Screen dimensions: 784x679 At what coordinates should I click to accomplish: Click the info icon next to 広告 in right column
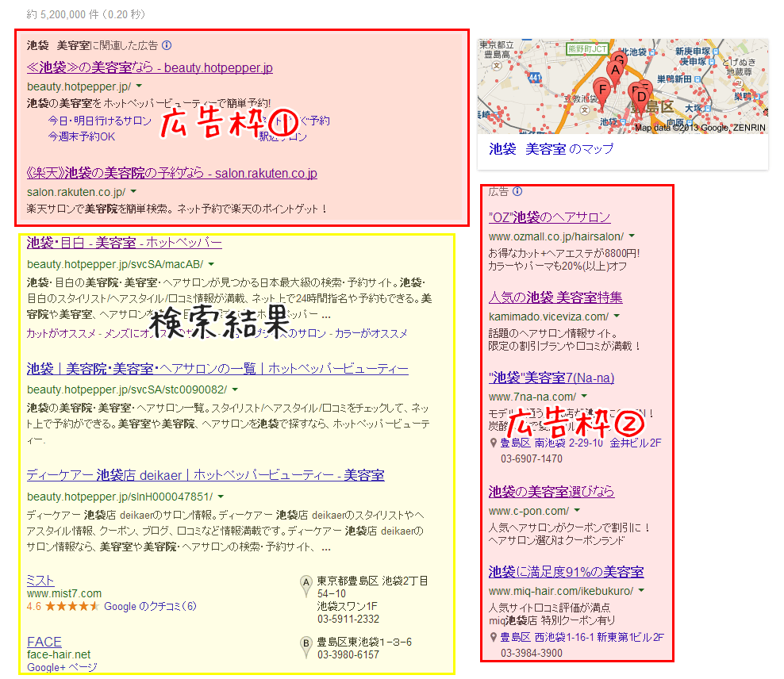(x=518, y=191)
